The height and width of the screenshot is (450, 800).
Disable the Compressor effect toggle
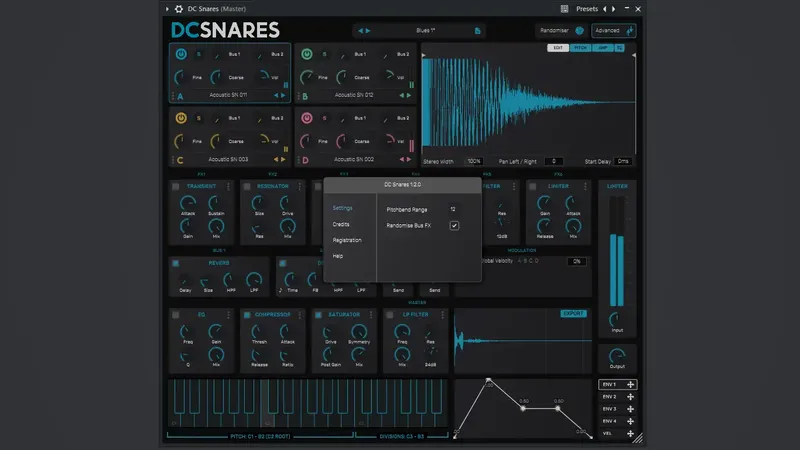pyautogui.click(x=247, y=315)
